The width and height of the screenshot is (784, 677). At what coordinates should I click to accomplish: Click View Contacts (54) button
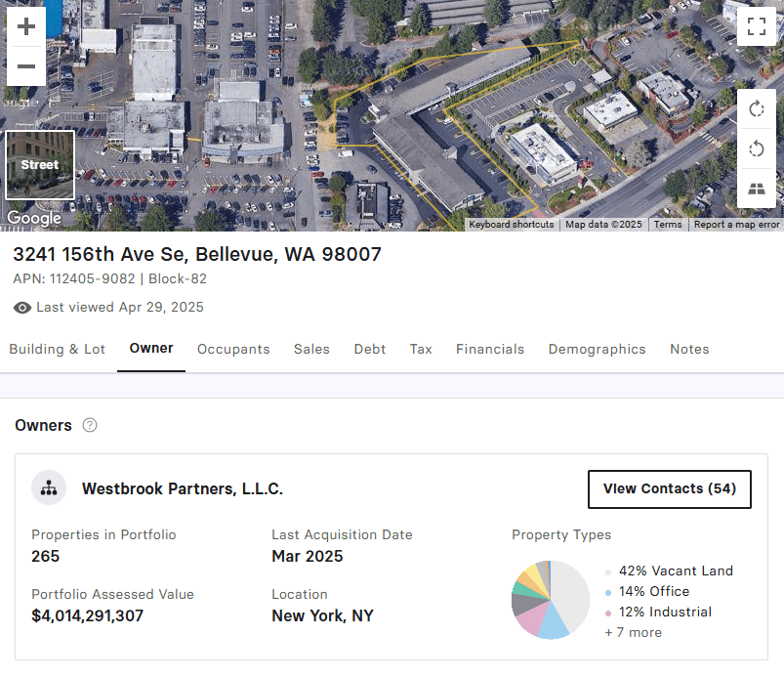click(669, 489)
